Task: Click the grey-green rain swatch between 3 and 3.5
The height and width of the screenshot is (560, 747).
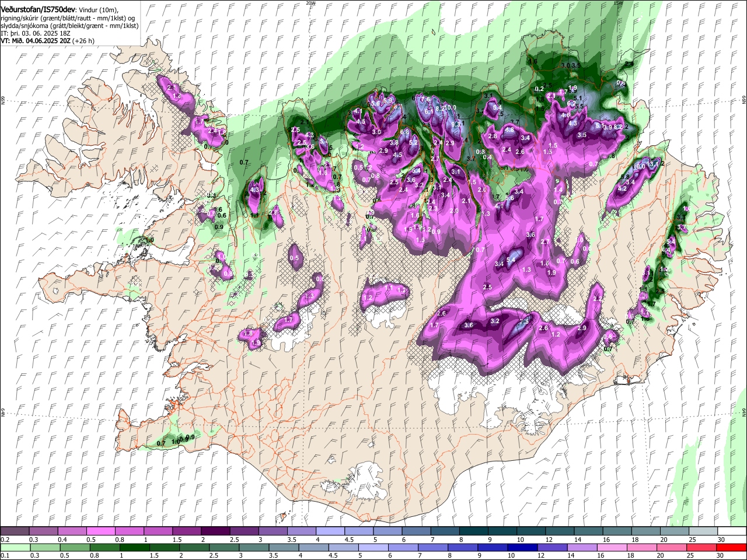Action: coord(254,547)
